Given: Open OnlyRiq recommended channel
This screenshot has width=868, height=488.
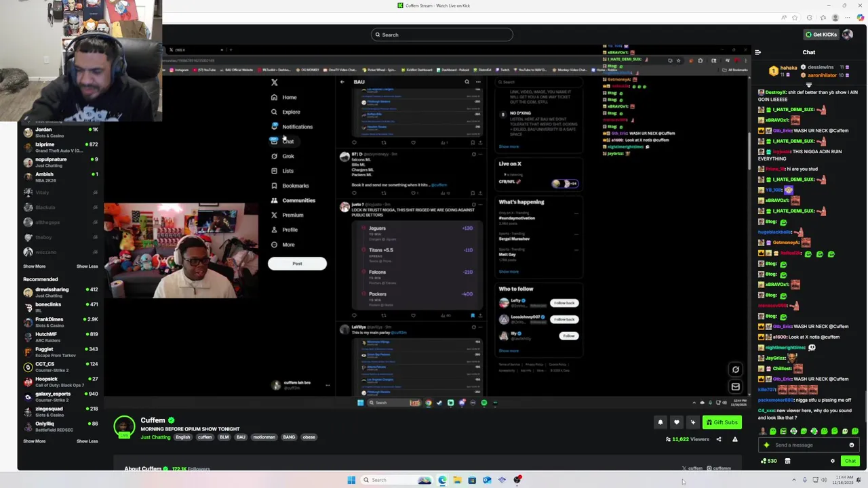Looking at the screenshot, I should tap(60, 426).
